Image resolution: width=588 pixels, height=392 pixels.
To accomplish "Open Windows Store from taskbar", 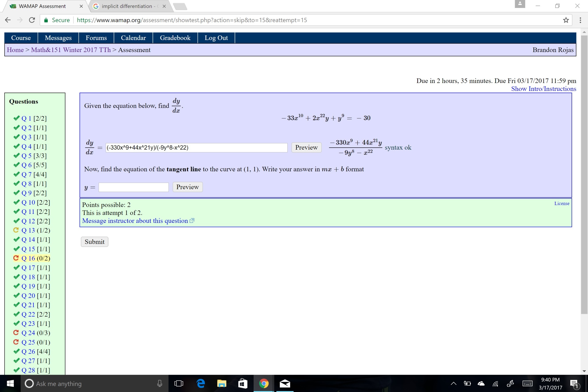I will coord(242,384).
